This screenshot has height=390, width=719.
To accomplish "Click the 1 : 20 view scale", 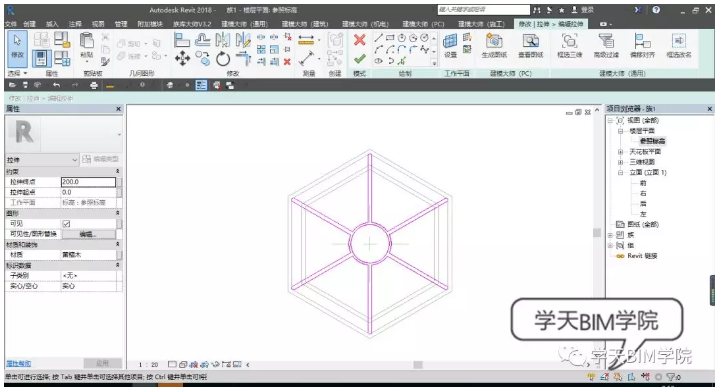I will (x=149, y=365).
